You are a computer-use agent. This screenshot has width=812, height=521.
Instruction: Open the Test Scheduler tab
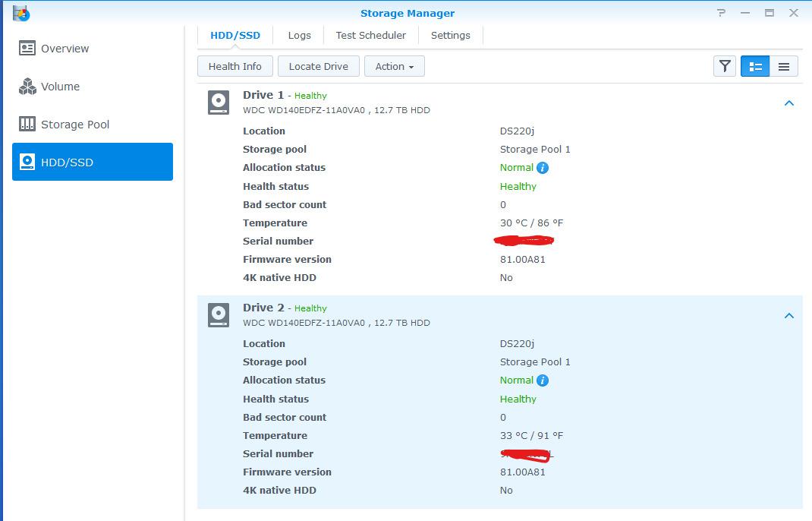(370, 35)
